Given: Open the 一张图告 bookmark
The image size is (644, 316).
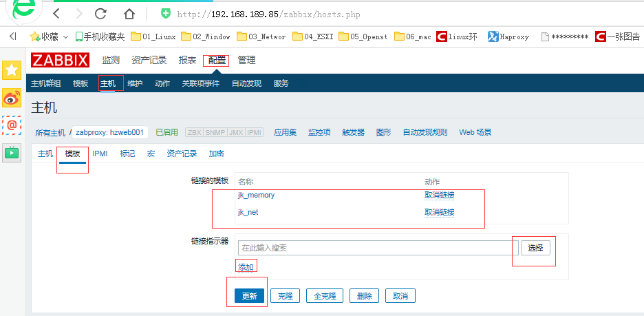Looking at the screenshot, I should tap(617, 36).
